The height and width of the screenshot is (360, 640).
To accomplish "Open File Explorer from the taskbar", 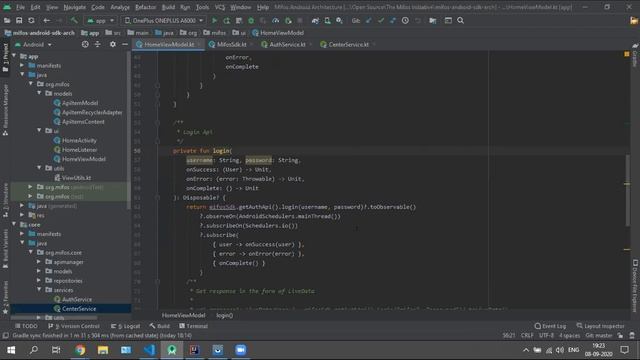I will (103, 350).
